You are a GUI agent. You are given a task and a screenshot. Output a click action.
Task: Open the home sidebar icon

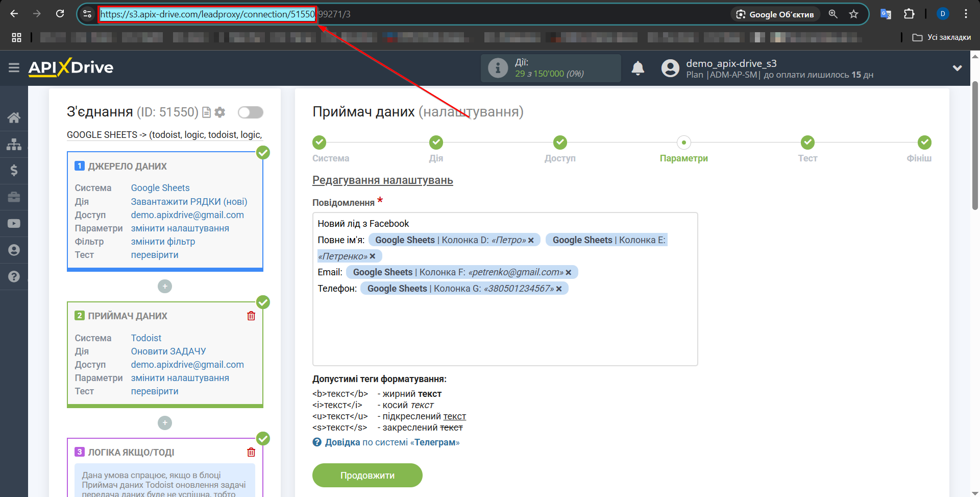pyautogui.click(x=14, y=117)
